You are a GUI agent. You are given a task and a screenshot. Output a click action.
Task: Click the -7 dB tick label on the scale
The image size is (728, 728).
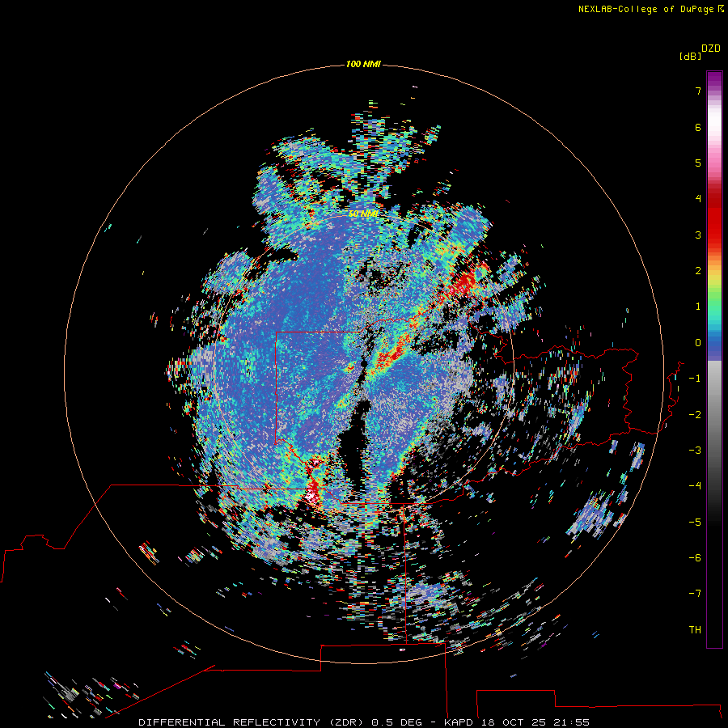pos(695,594)
